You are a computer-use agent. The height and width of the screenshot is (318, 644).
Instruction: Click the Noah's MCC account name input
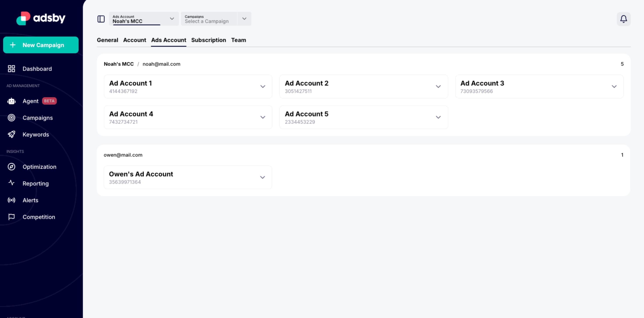click(x=135, y=21)
